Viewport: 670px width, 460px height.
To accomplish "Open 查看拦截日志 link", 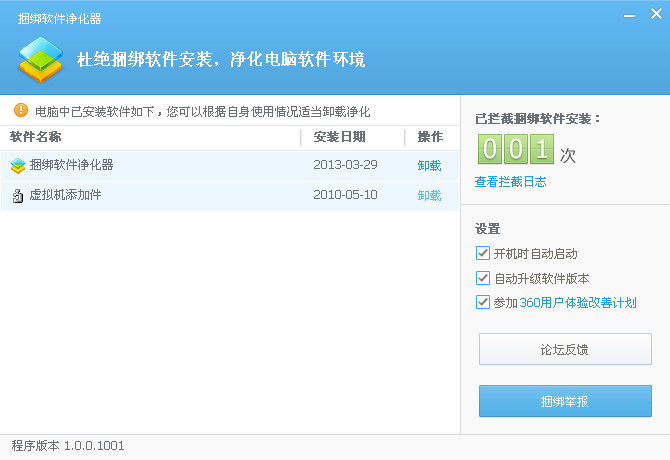I will [x=511, y=182].
